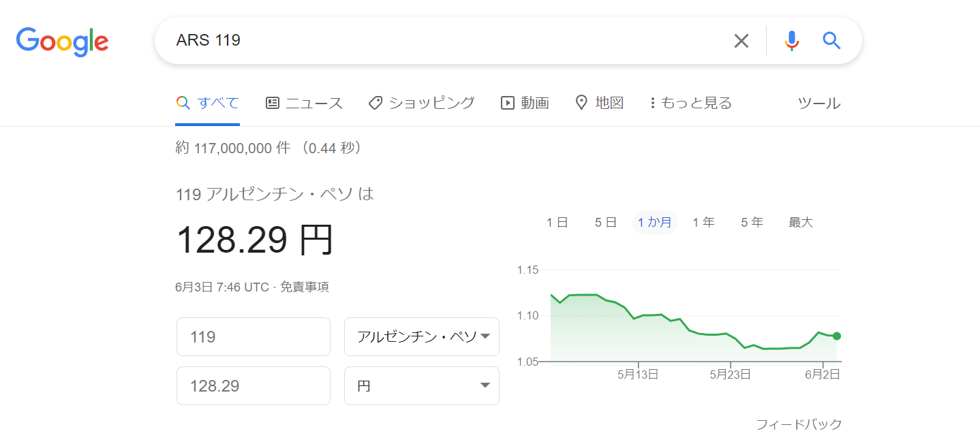Click the Google logo
The image size is (980, 444).
[63, 41]
